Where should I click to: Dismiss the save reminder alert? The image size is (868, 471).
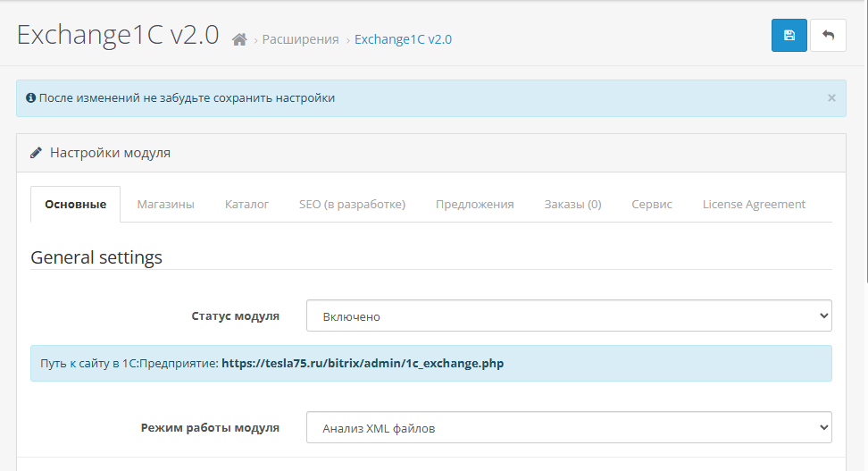click(831, 98)
